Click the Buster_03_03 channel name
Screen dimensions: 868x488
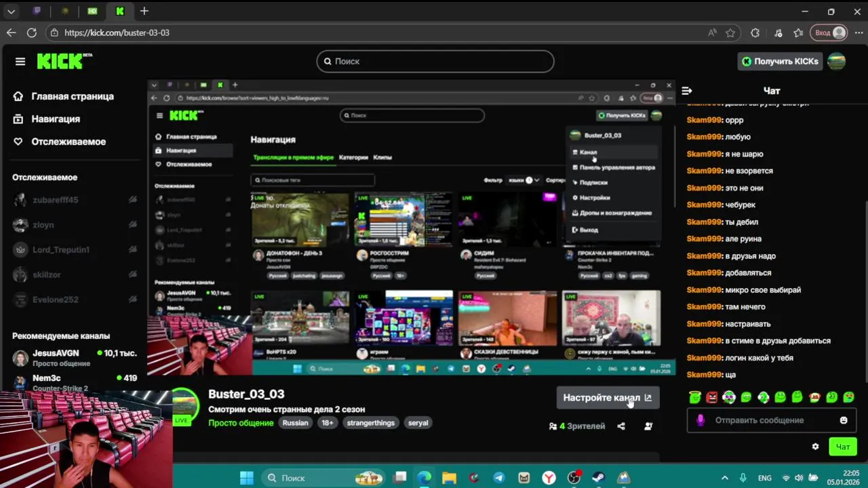coord(246,394)
